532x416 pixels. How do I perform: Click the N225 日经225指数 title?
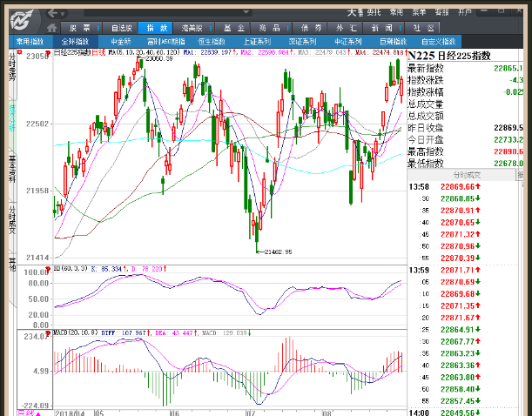(449, 56)
